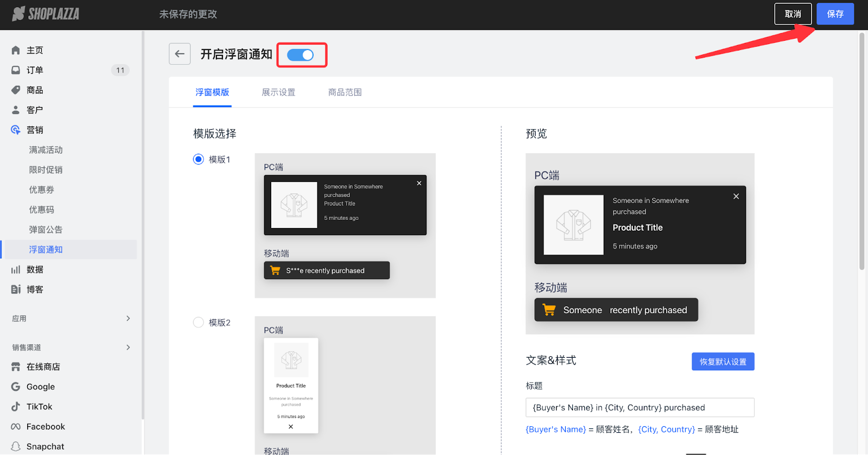Expand the 应用 section chevron
Image resolution: width=868 pixels, height=455 pixels.
(x=128, y=318)
